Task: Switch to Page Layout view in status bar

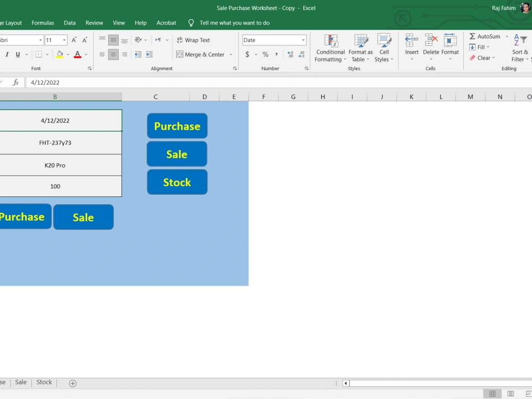Action: (511, 394)
